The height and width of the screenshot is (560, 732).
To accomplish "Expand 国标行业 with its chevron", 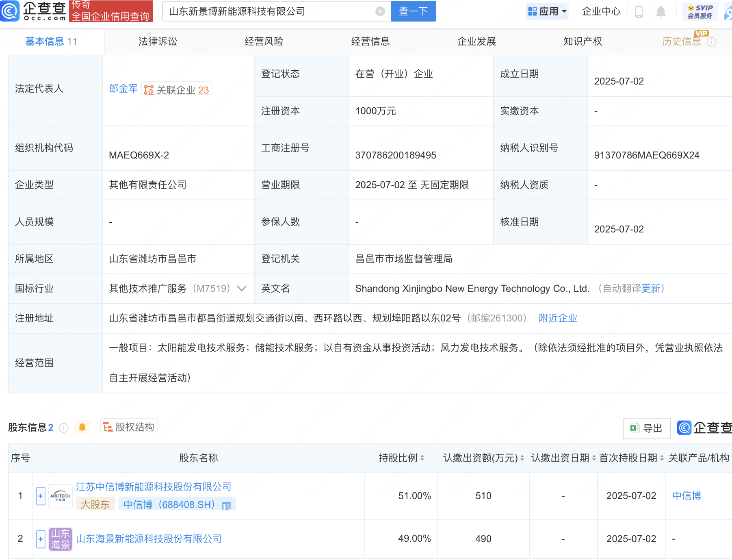I will click(242, 289).
